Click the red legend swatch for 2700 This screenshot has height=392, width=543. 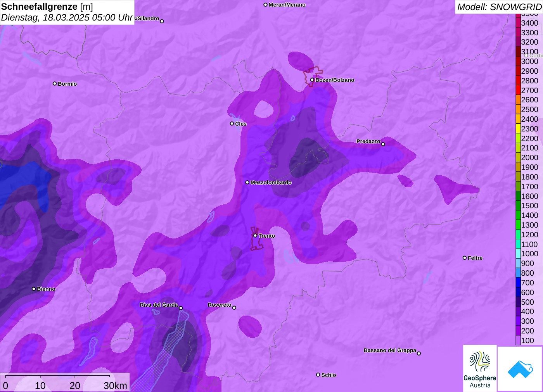518,90
